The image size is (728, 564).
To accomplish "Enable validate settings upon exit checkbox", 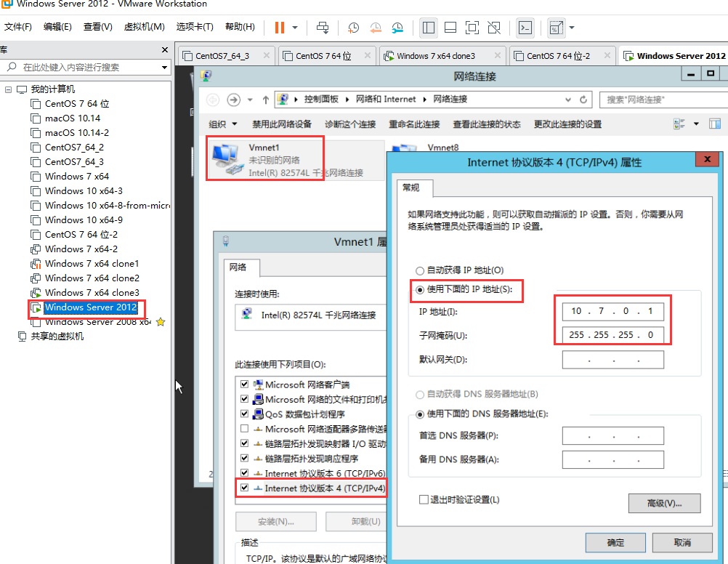I will pos(424,499).
